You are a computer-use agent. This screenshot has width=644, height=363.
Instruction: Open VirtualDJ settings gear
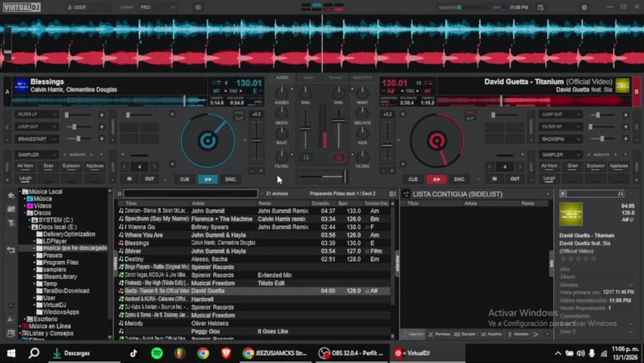(x=584, y=8)
